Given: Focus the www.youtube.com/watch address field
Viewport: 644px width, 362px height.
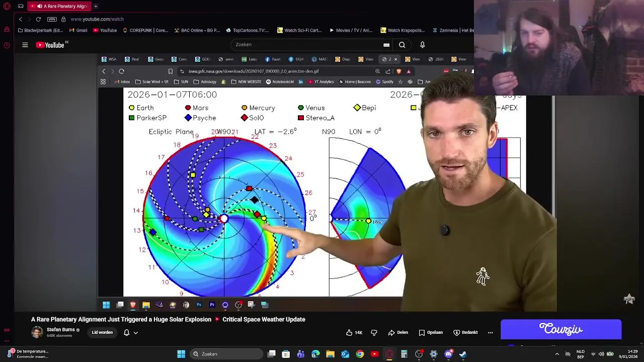Looking at the screenshot, I should [97, 19].
